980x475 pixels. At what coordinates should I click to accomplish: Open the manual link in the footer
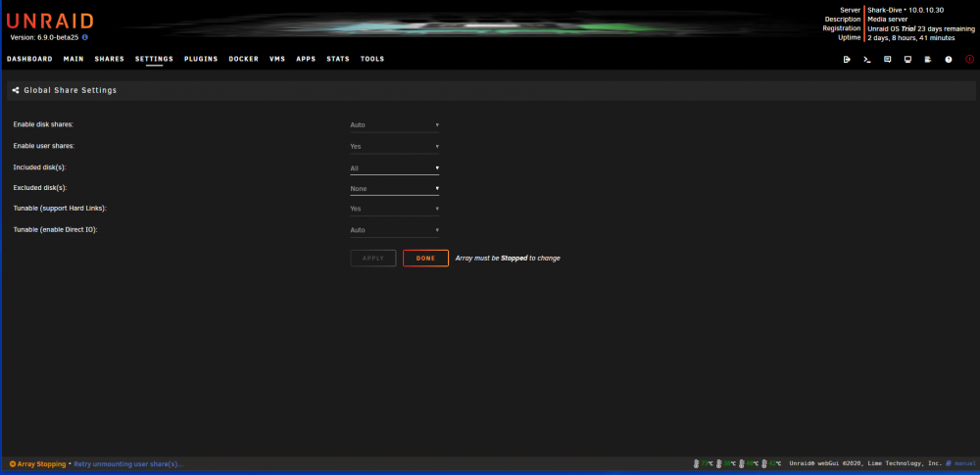965,464
